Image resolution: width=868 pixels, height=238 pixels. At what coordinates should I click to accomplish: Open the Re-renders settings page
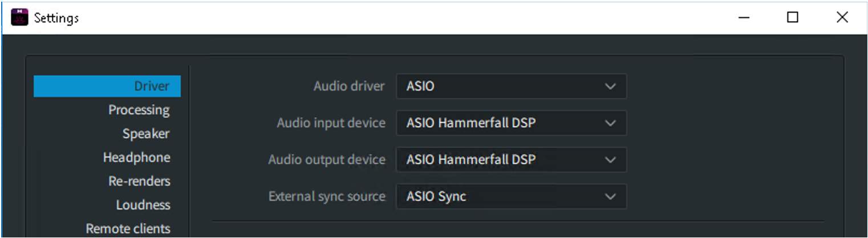(139, 181)
